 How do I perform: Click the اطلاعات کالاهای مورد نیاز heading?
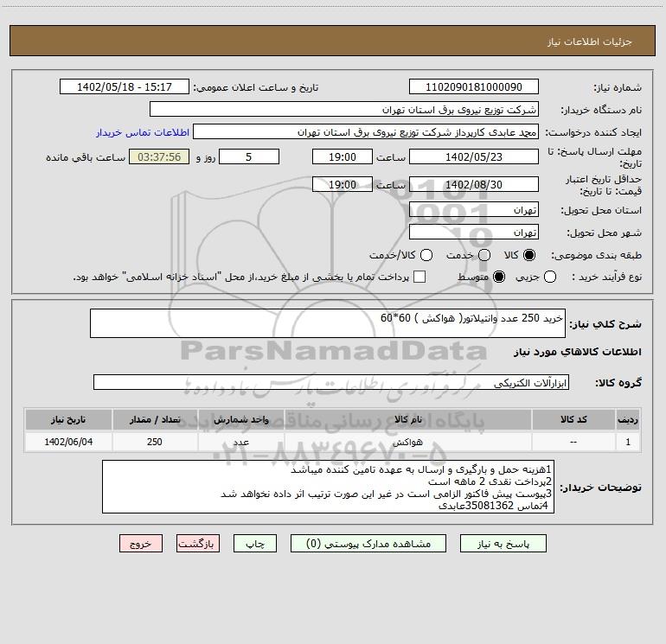(578, 352)
